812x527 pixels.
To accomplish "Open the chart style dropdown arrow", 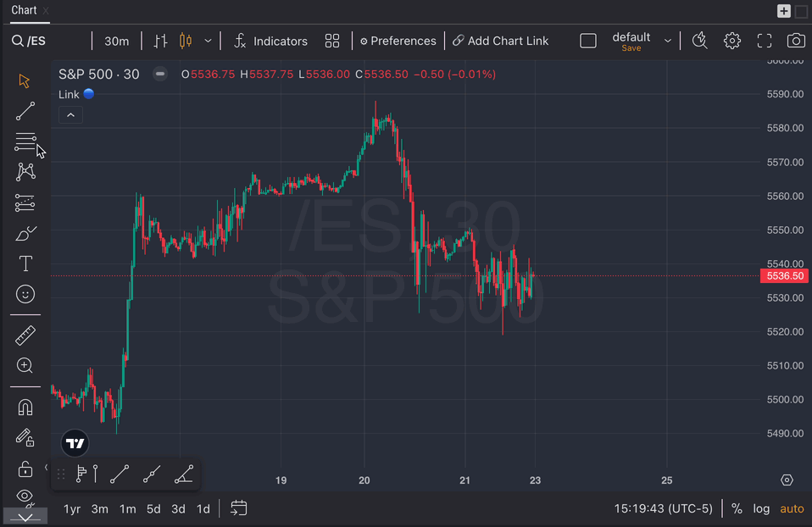I will pos(208,41).
